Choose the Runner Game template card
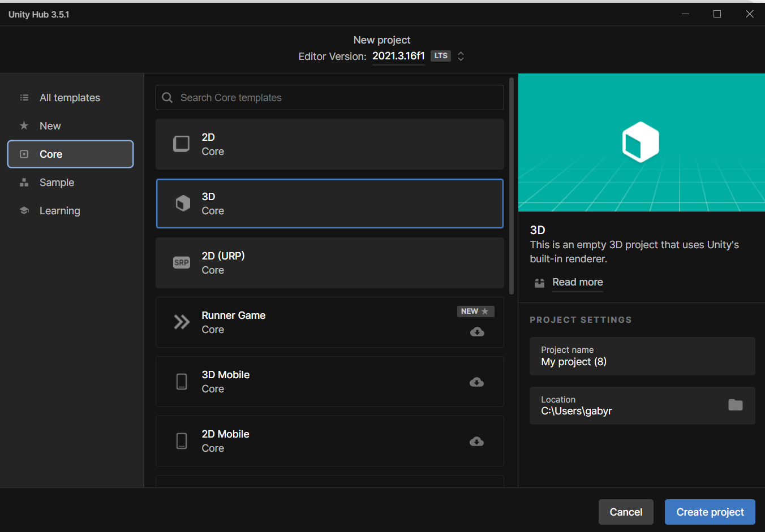 tap(330, 322)
